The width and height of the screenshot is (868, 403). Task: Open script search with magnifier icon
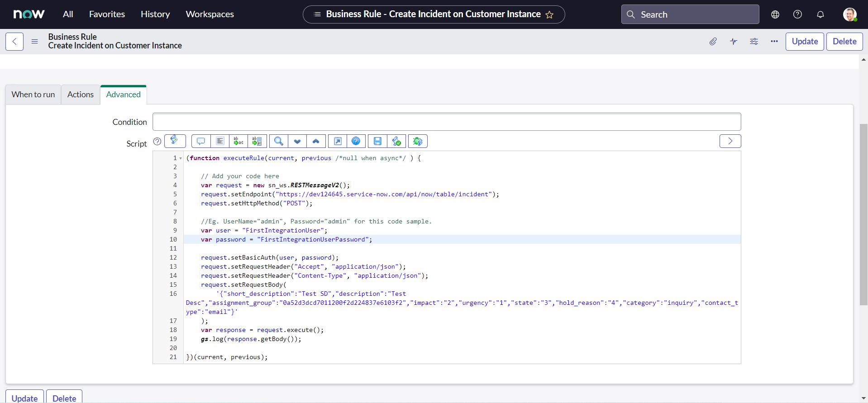[x=279, y=142]
